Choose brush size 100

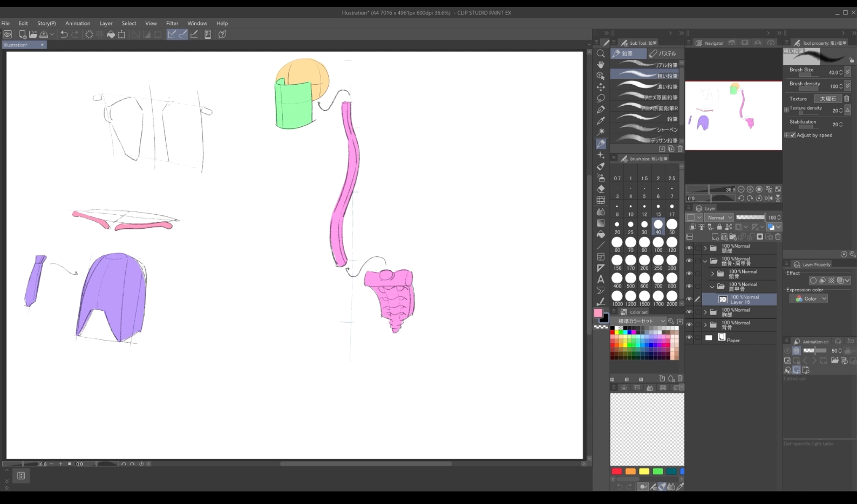(658, 244)
